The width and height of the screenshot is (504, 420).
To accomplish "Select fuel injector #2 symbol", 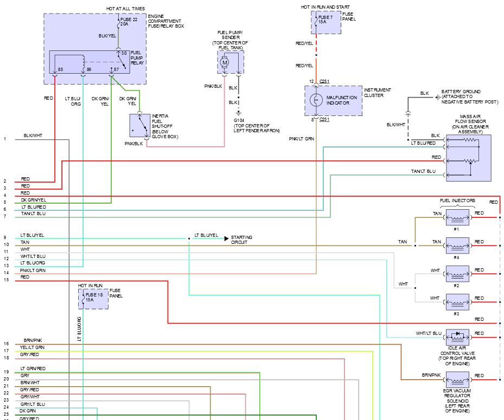I will (x=457, y=274).
